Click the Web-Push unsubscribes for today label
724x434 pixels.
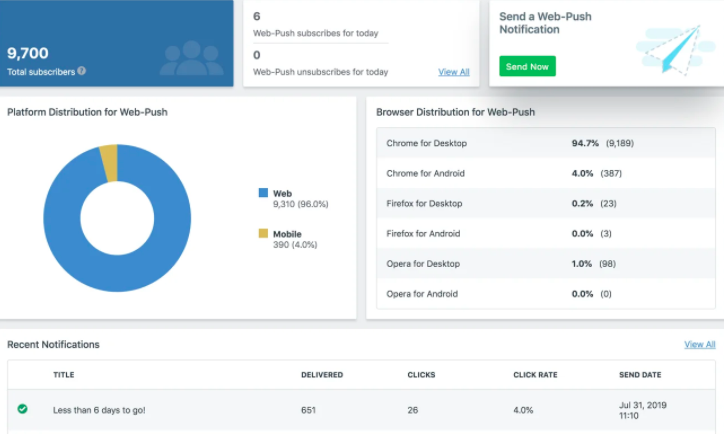coord(320,72)
